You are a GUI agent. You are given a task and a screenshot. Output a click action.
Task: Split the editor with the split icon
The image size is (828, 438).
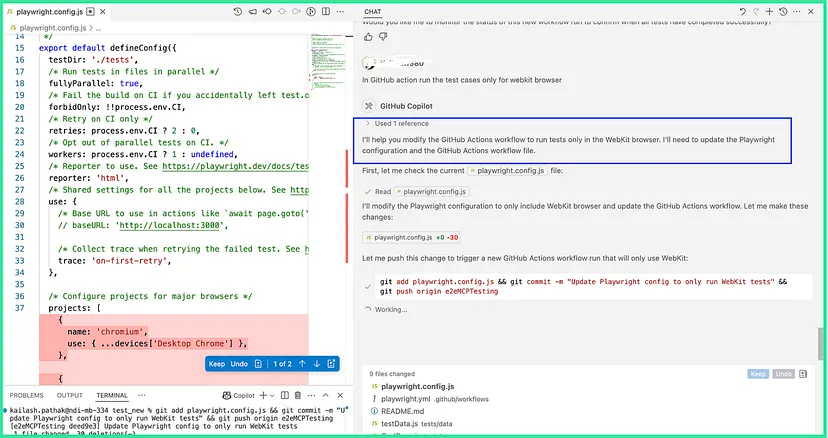pyautogui.click(x=326, y=11)
